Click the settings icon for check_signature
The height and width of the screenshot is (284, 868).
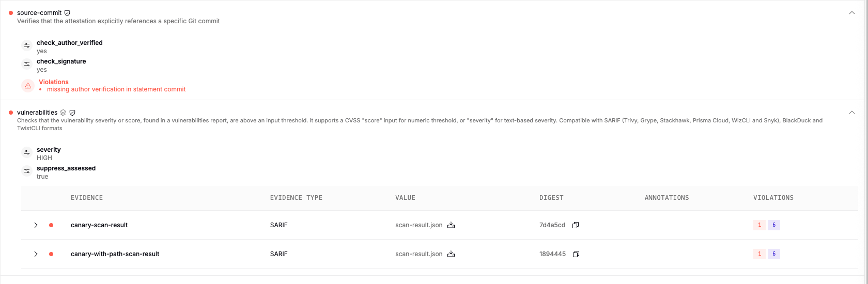tap(27, 64)
